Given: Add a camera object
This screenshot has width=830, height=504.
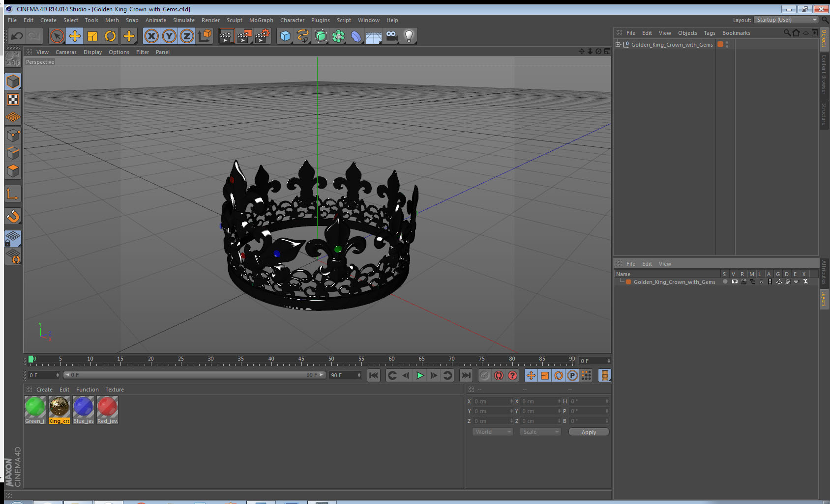Looking at the screenshot, I should [391, 36].
